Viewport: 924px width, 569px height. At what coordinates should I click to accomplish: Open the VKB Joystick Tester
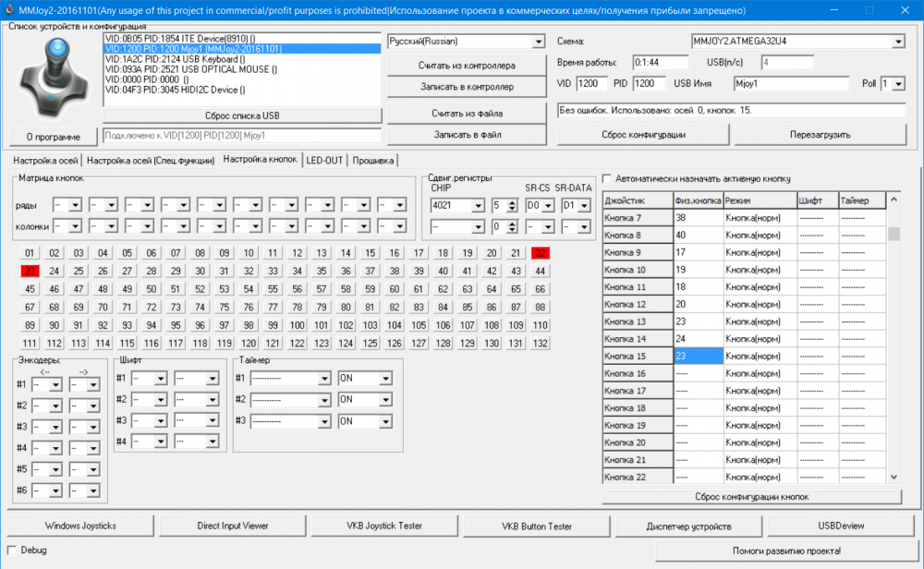point(383,526)
